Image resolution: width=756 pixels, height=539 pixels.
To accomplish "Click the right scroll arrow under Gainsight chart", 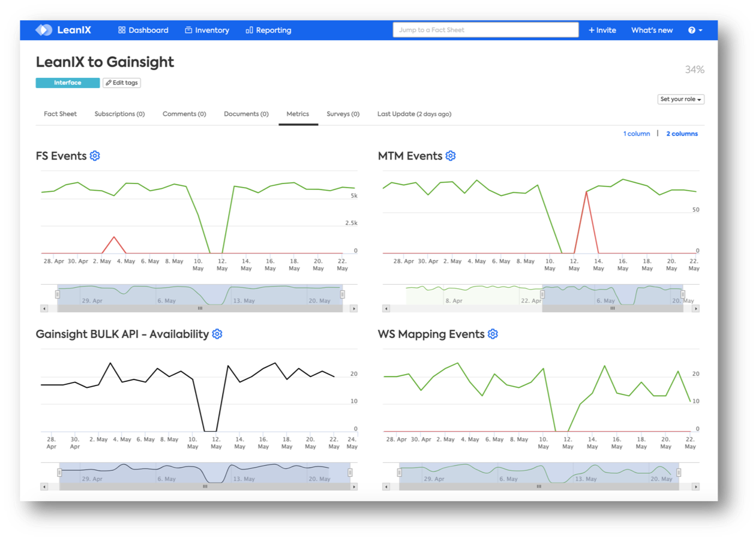I will pos(353,486).
